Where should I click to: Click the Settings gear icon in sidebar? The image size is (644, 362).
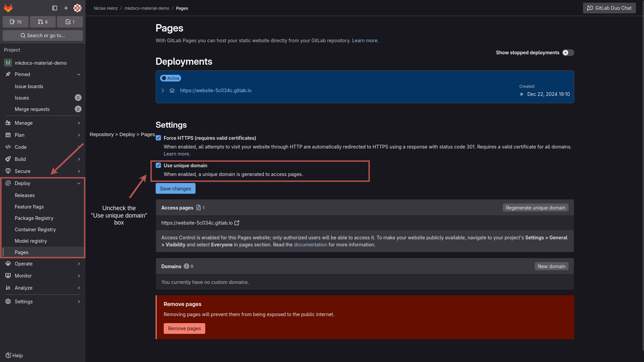pos(8,302)
